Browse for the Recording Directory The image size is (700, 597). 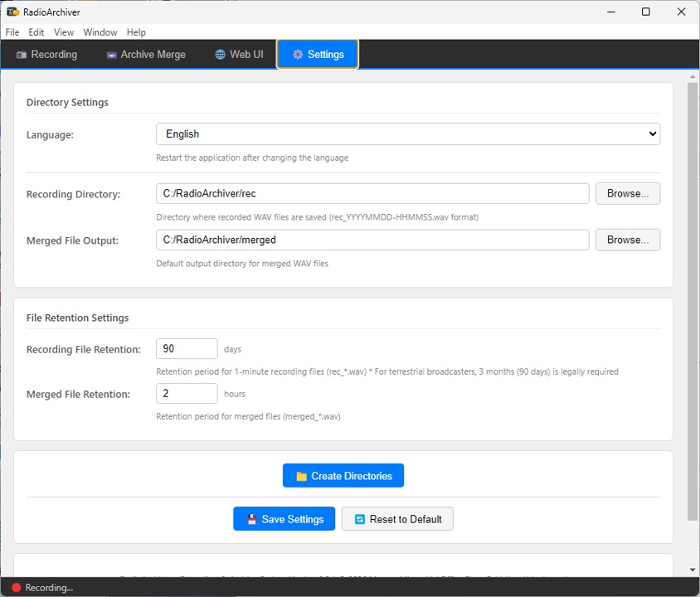coord(628,194)
